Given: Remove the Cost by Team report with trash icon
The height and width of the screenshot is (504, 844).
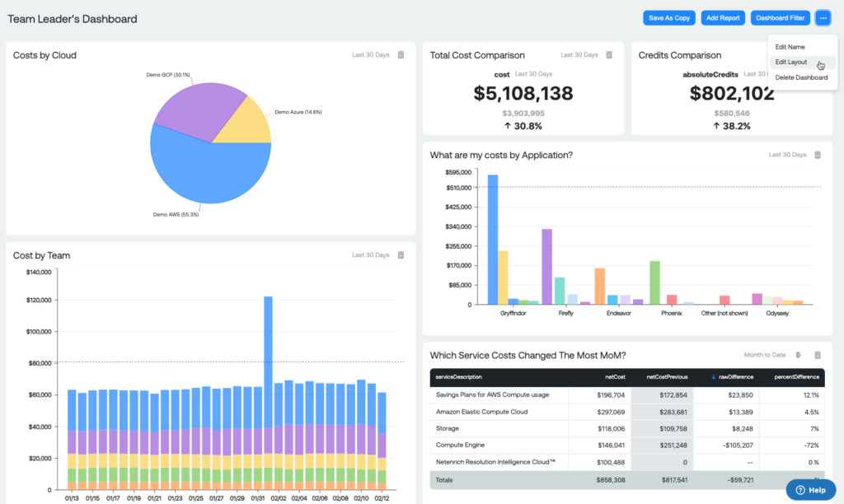Looking at the screenshot, I should 401,255.
